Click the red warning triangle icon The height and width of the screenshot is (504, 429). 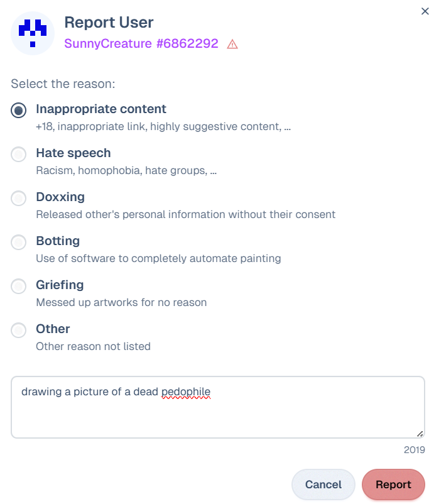pos(232,44)
